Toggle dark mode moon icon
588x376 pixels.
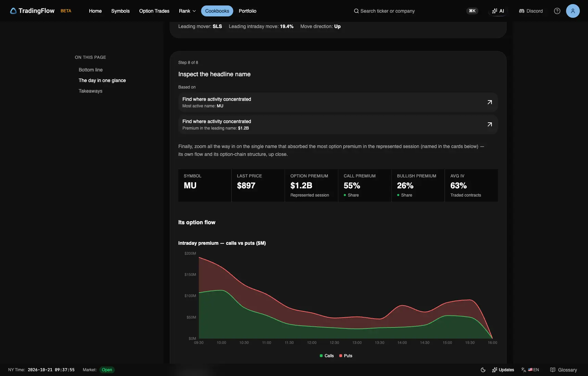(483, 370)
